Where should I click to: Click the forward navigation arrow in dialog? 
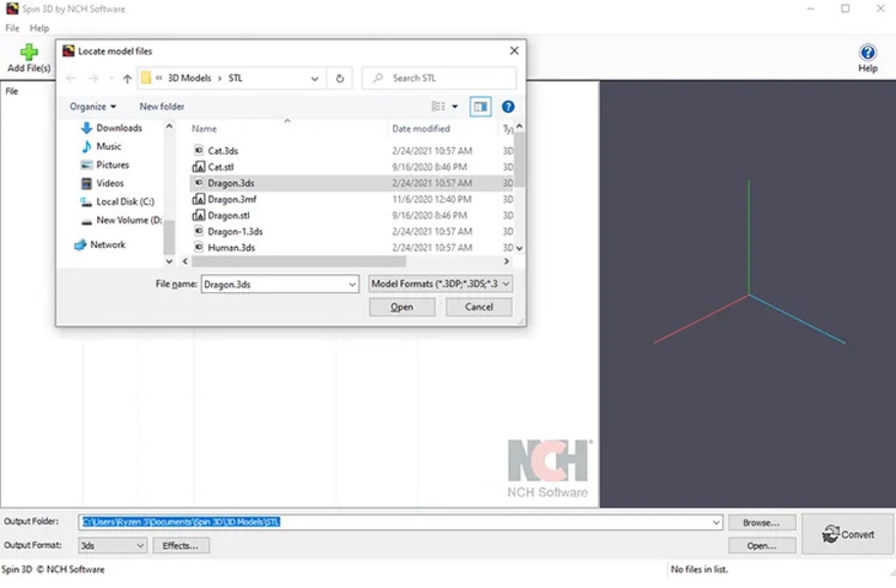[x=93, y=78]
